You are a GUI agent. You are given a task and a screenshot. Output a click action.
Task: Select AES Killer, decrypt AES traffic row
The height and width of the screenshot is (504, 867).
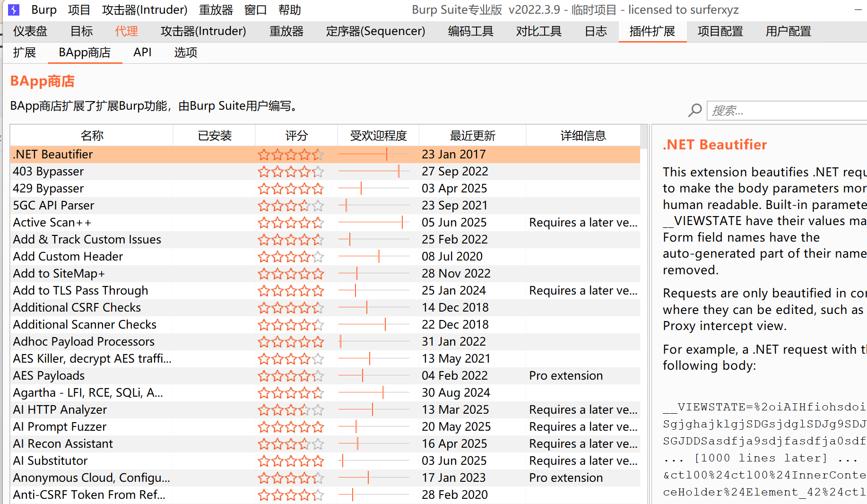[325, 359]
